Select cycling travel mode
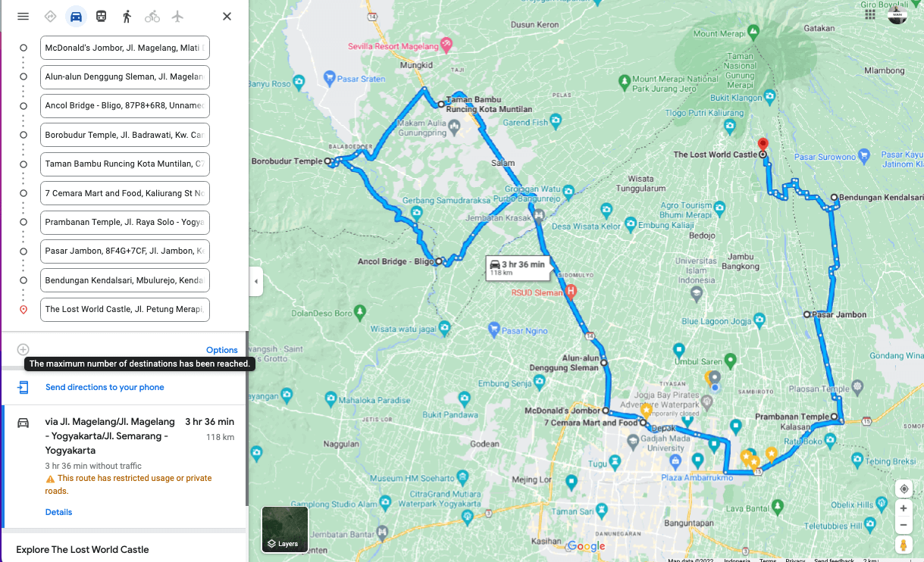The image size is (924, 562). [x=152, y=17]
